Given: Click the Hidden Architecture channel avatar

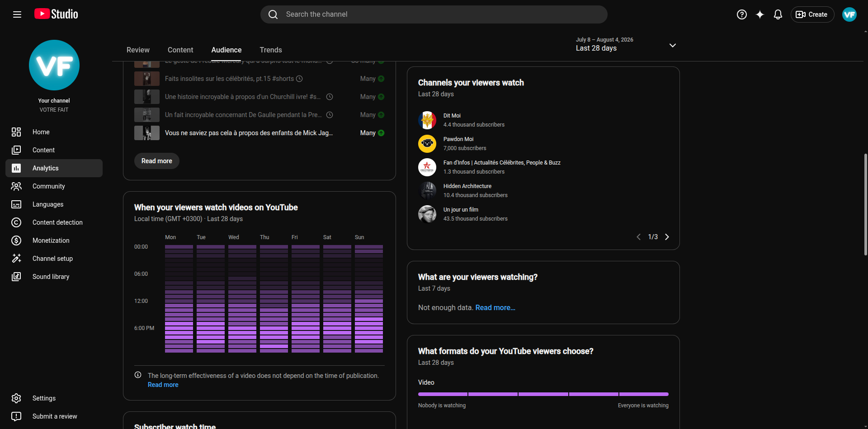Looking at the screenshot, I should [427, 191].
